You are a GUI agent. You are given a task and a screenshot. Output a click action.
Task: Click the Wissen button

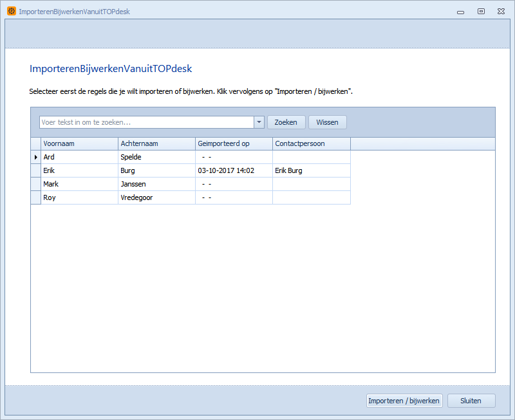click(x=328, y=122)
